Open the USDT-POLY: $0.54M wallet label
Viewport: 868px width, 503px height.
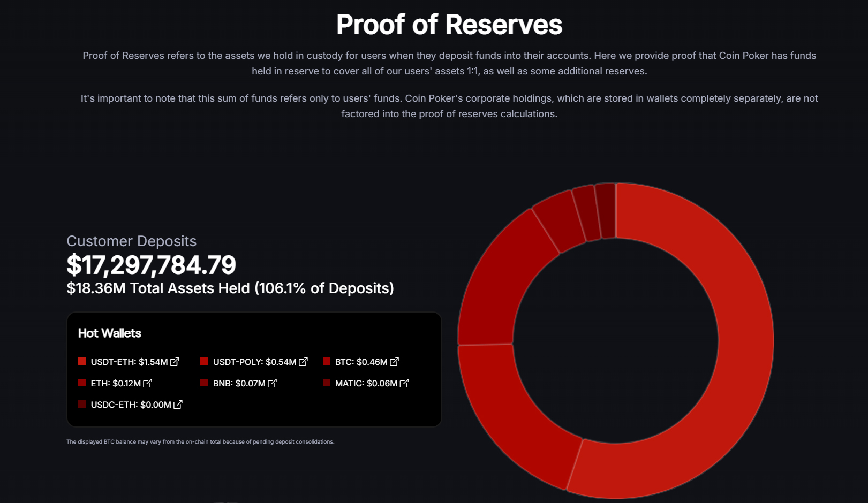coord(254,362)
